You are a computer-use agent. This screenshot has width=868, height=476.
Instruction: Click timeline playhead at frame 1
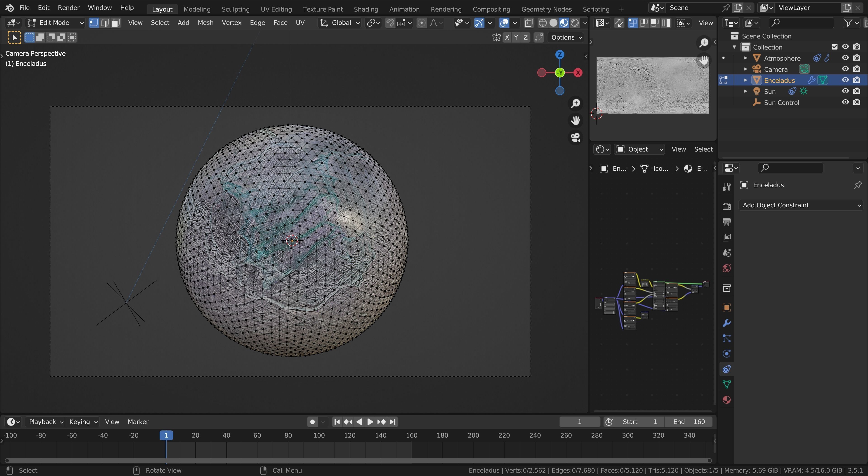click(x=166, y=435)
